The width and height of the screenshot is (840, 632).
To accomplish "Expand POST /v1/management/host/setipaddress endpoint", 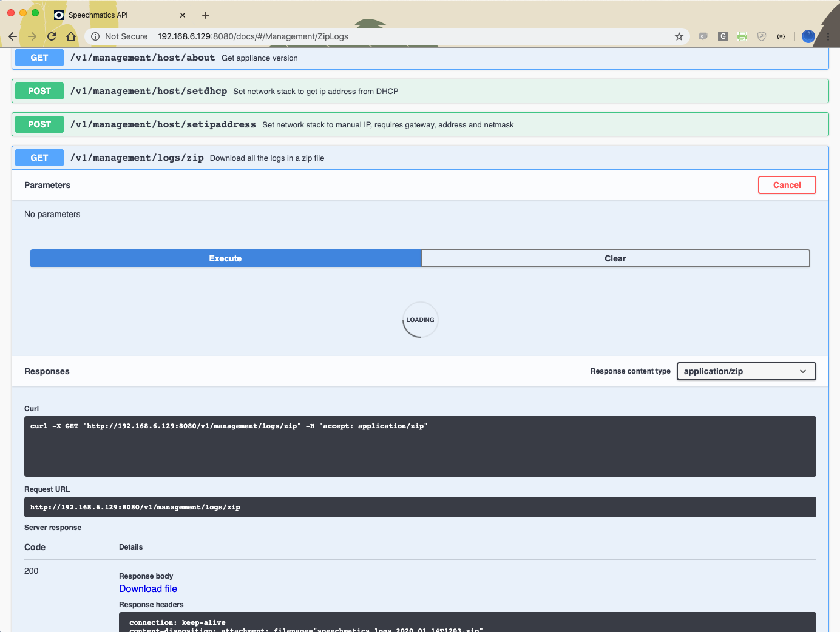I will (420, 124).
